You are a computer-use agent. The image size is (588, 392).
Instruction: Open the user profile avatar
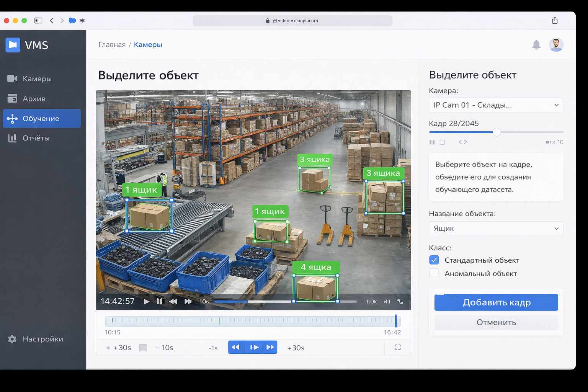coord(556,45)
